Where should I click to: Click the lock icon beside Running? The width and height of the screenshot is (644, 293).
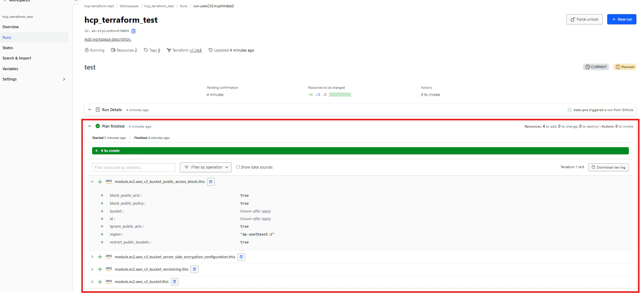tap(87, 50)
